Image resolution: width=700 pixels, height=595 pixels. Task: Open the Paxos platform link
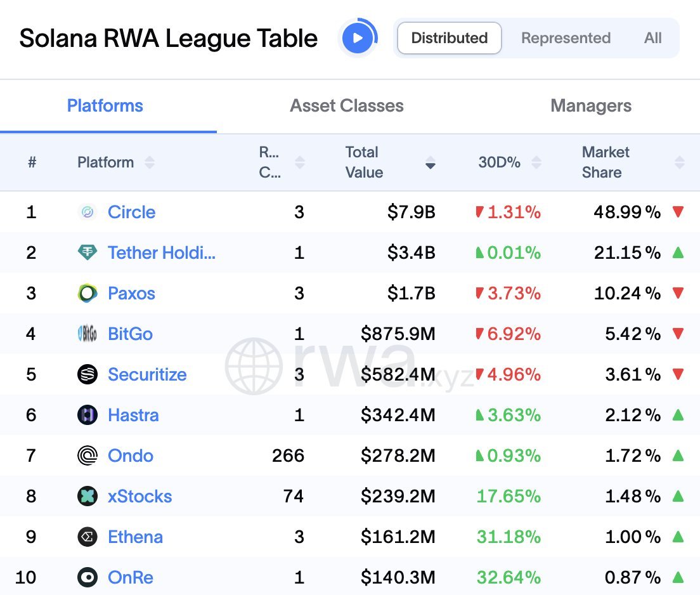131,293
